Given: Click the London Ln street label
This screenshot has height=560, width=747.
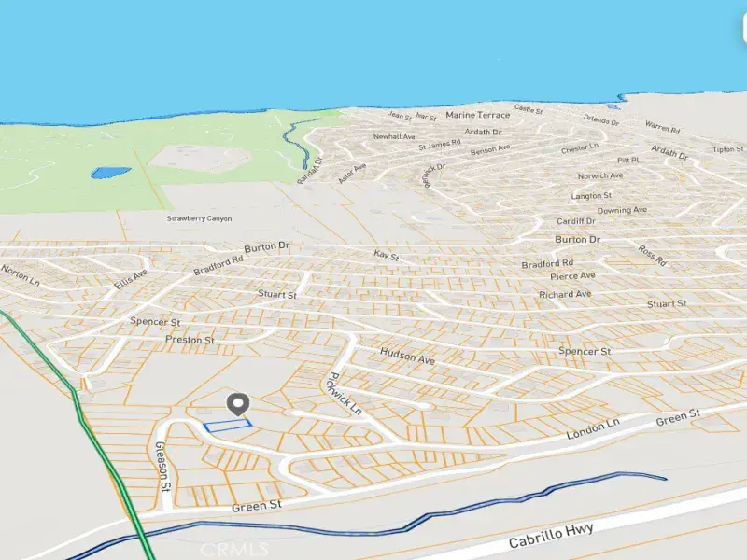Looking at the screenshot, I should pos(593,429).
